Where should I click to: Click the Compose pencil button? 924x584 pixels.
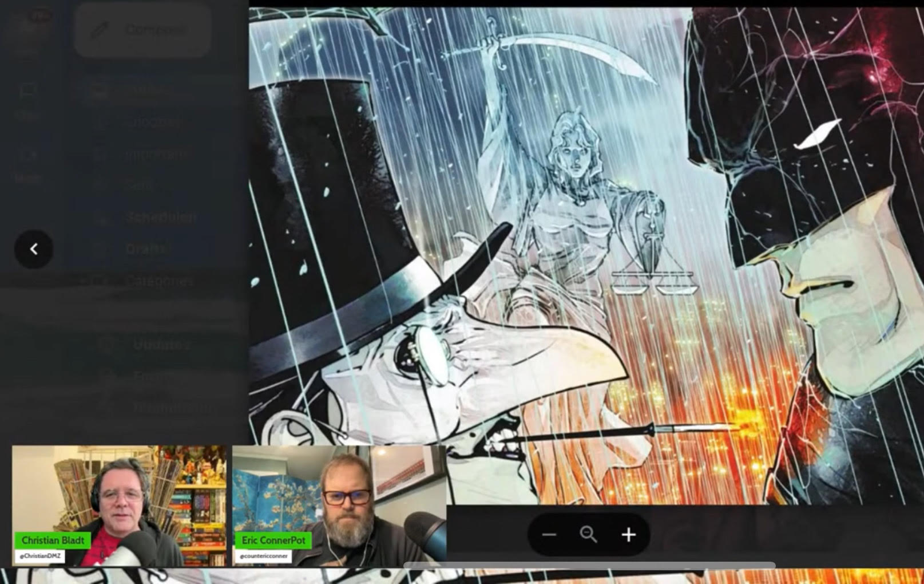pos(142,30)
